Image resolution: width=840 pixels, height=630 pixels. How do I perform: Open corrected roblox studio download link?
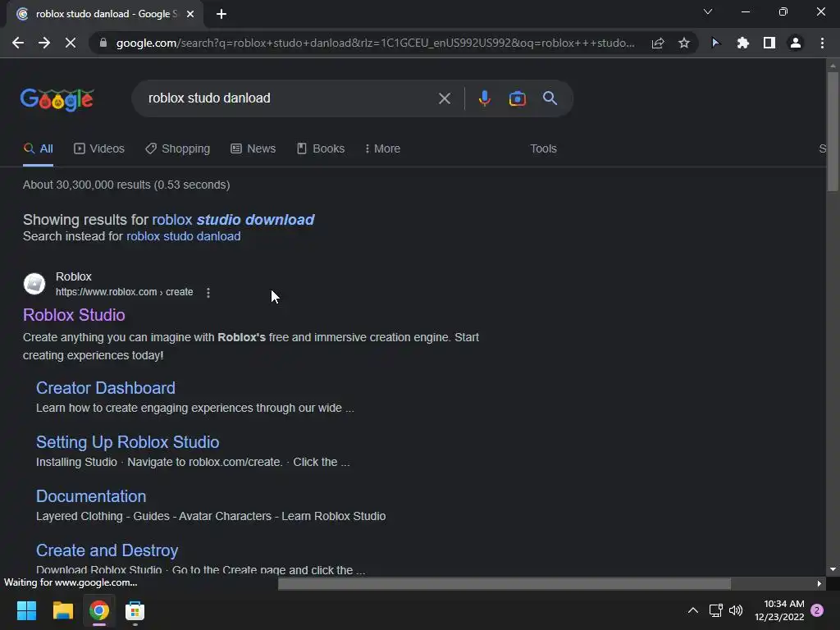(233, 220)
